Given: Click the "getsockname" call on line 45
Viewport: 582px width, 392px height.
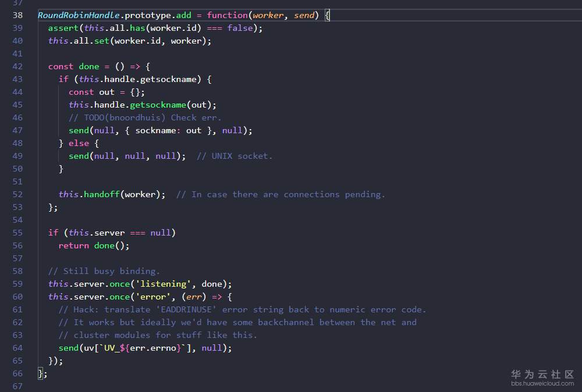Looking at the screenshot, I should [x=158, y=105].
